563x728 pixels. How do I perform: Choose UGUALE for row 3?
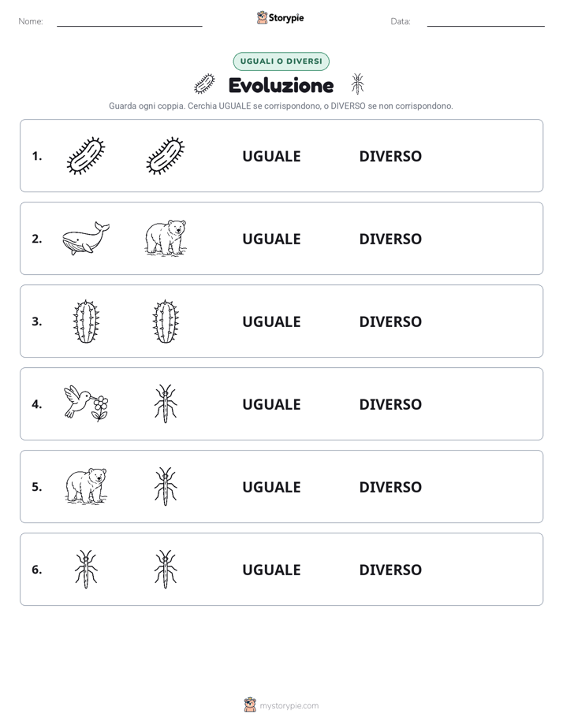coord(271,321)
